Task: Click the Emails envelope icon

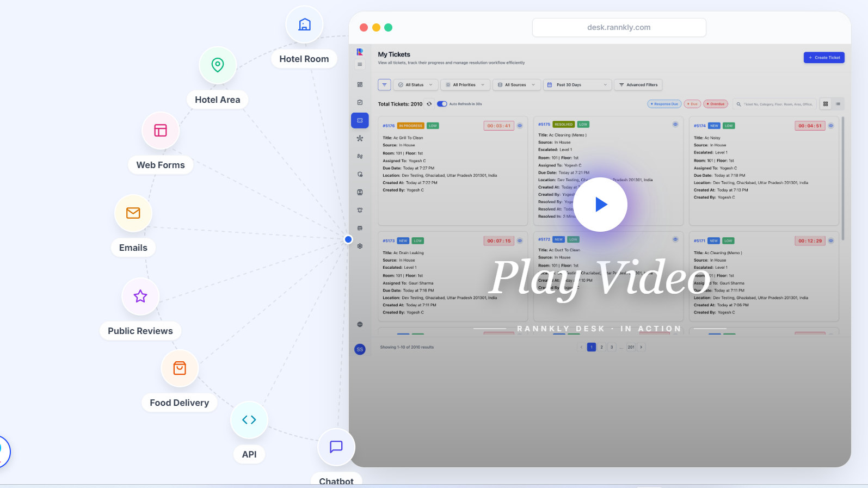Action: 133,213
